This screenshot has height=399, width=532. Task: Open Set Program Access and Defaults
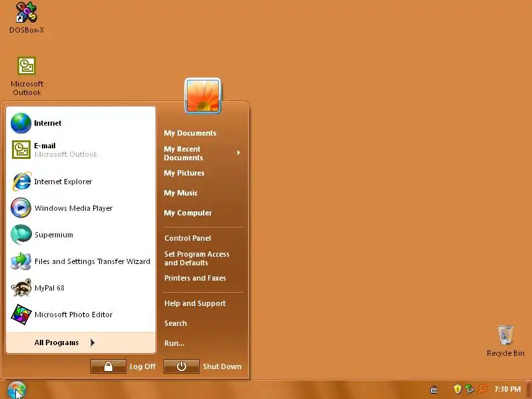pyautogui.click(x=203, y=258)
